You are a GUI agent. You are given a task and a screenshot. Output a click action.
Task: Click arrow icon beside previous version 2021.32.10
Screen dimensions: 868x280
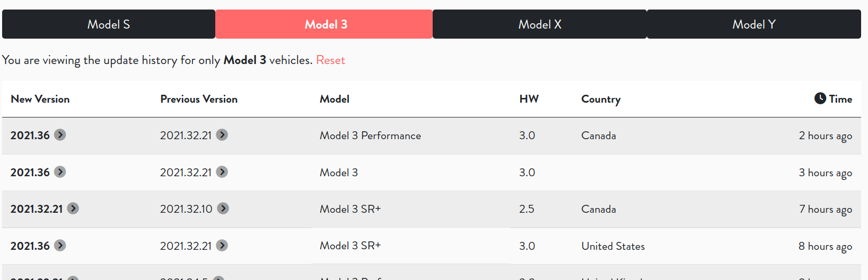223,209
